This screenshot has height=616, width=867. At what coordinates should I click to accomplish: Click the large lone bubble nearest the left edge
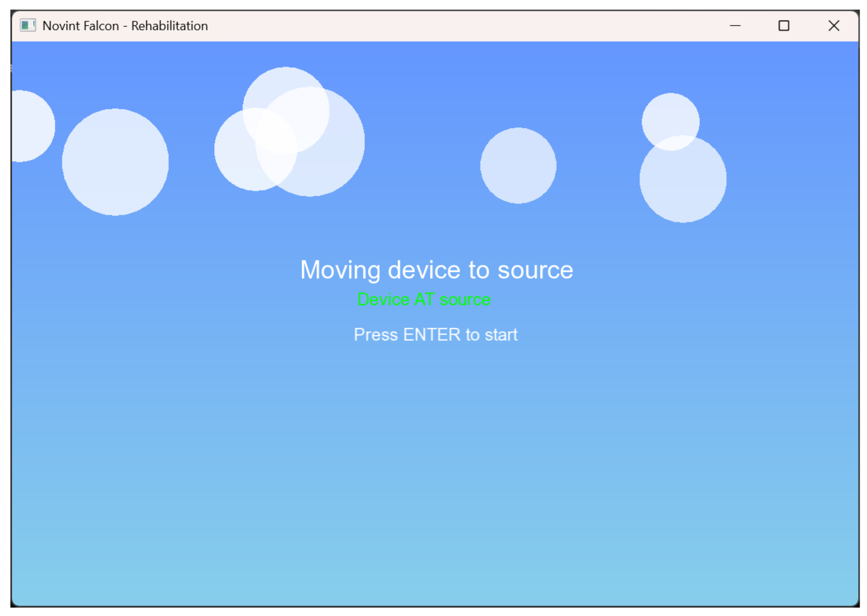[115, 162]
